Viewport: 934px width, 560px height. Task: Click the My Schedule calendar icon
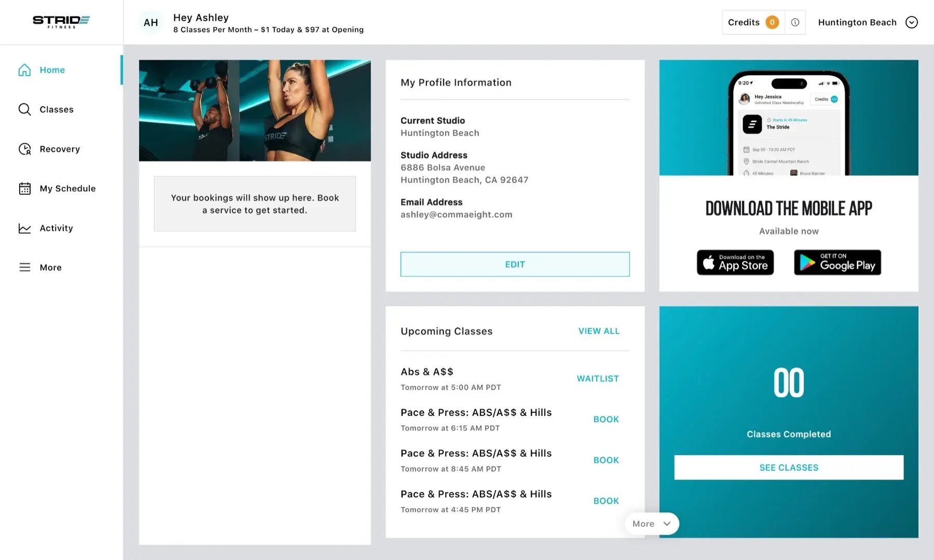(x=24, y=188)
